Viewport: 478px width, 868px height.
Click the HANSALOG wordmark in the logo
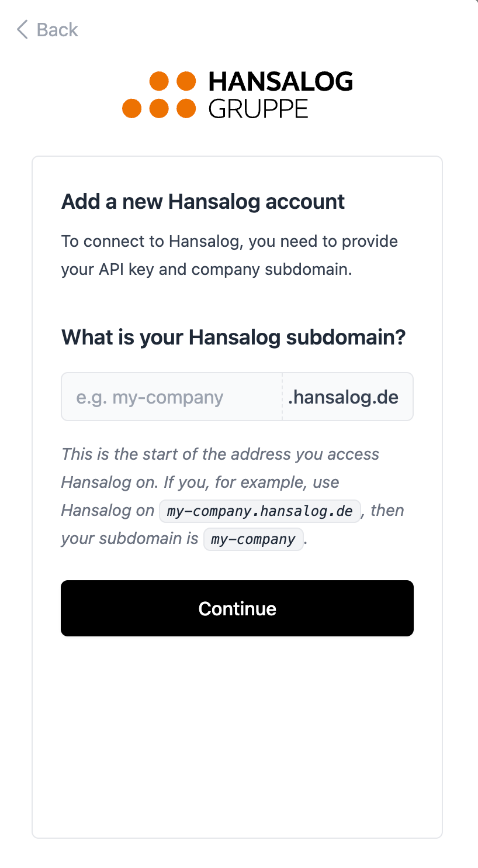coord(280,82)
